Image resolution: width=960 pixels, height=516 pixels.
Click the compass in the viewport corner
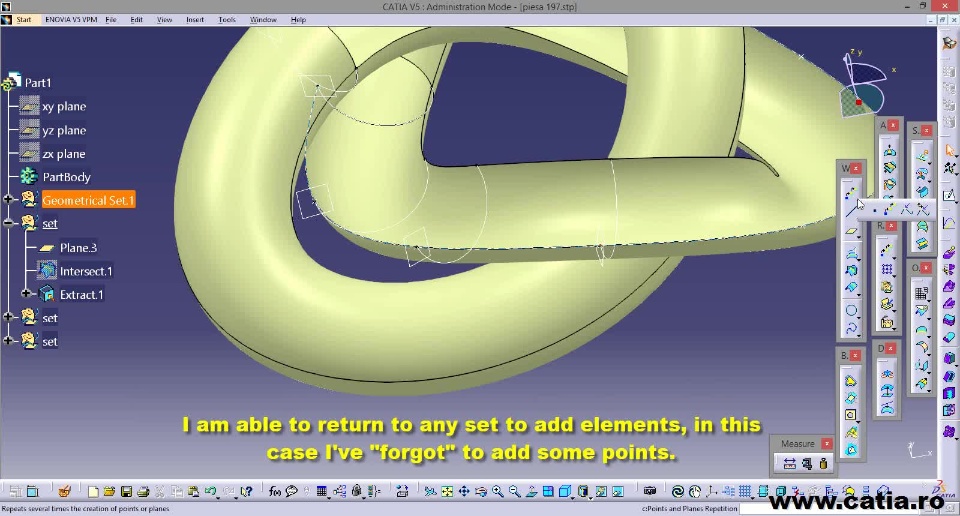click(x=864, y=86)
